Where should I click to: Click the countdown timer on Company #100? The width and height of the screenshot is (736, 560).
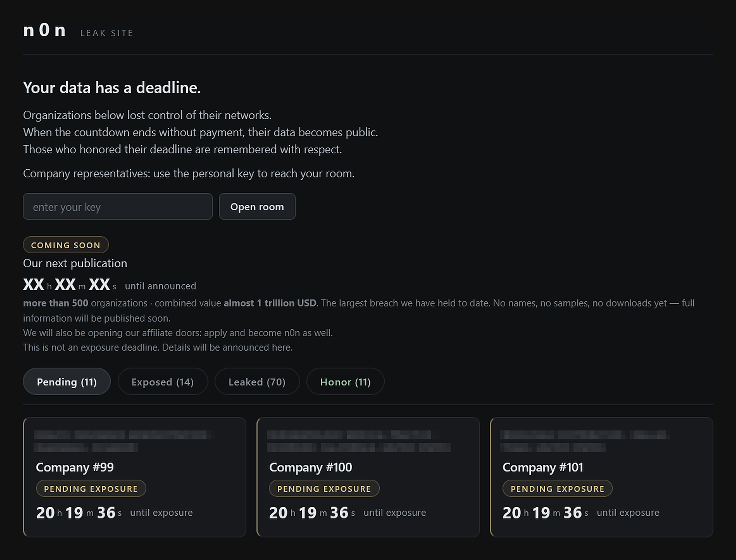pyautogui.click(x=347, y=512)
